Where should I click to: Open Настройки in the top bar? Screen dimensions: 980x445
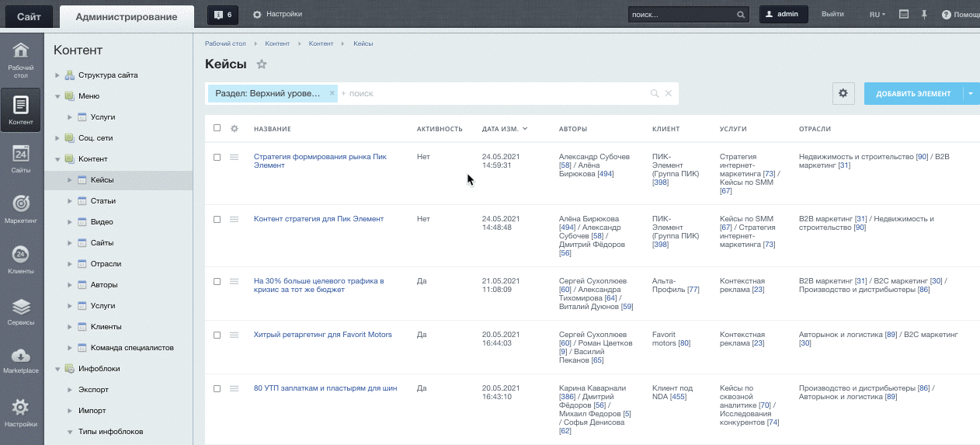pos(277,15)
